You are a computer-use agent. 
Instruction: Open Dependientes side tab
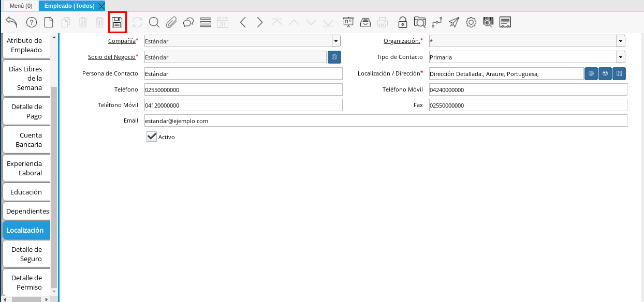[26, 211]
